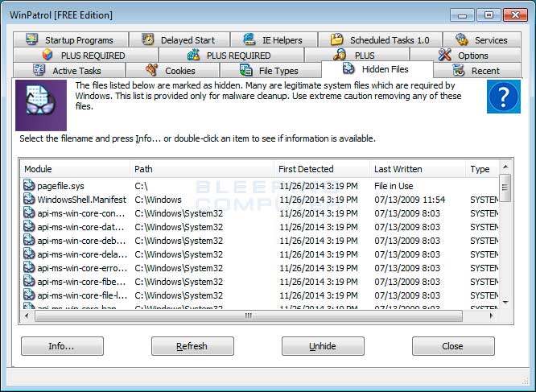Click the Info... button
This screenshot has width=536, height=392.
click(x=62, y=346)
